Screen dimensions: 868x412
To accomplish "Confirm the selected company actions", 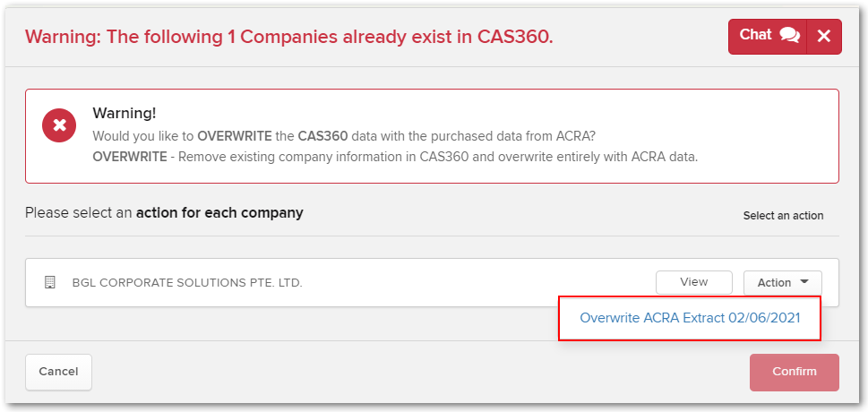I will 795,372.
